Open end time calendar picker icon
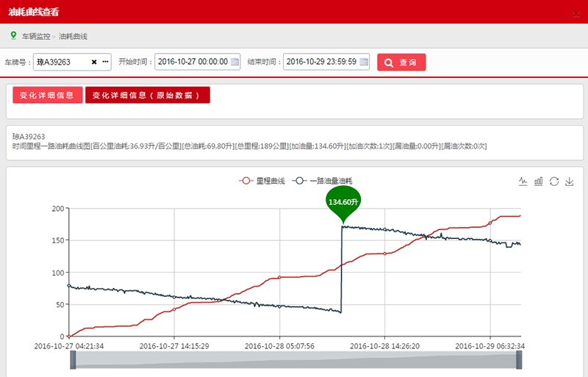Image resolution: width=588 pixels, height=377 pixels. (x=363, y=62)
